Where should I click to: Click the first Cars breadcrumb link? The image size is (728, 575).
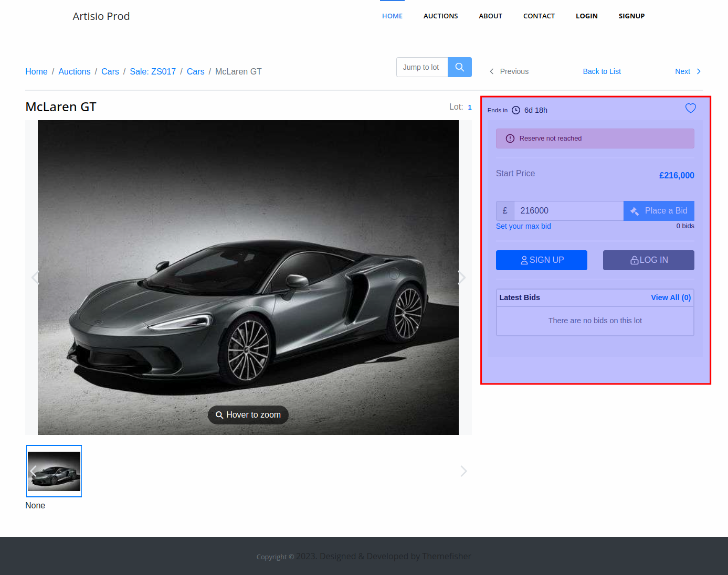110,72
